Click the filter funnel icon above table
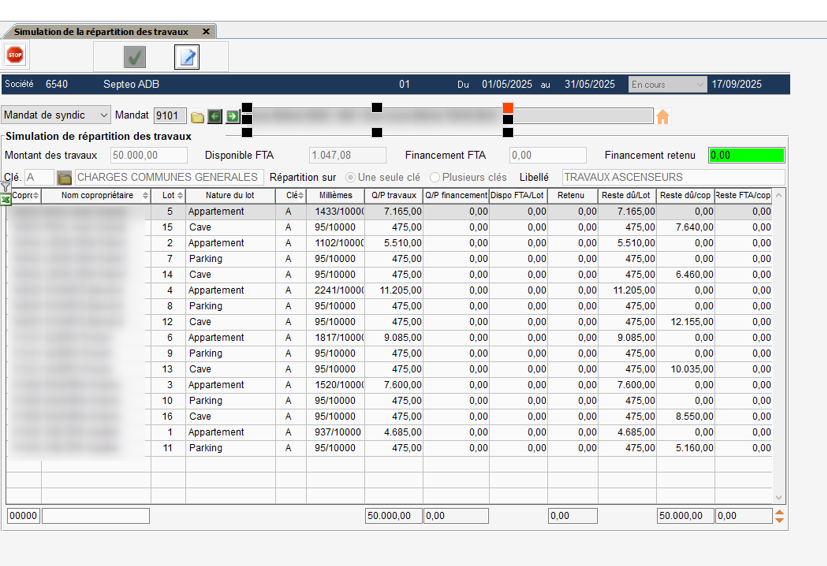 [x=5, y=187]
